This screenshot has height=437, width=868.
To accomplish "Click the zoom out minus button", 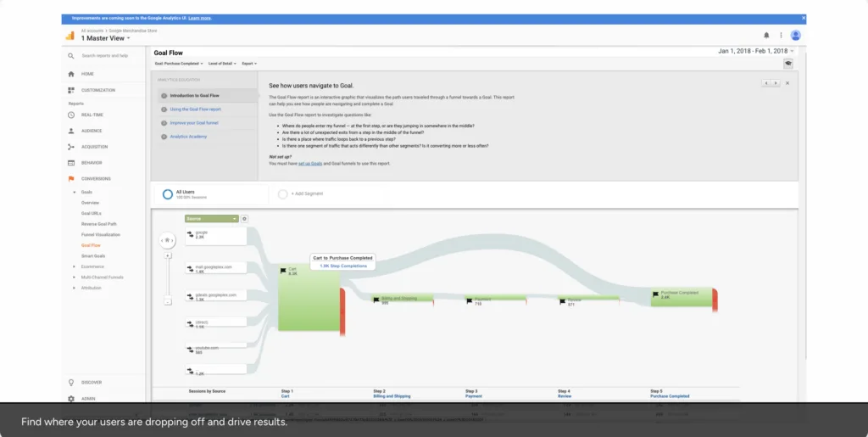I will pyautogui.click(x=168, y=301).
